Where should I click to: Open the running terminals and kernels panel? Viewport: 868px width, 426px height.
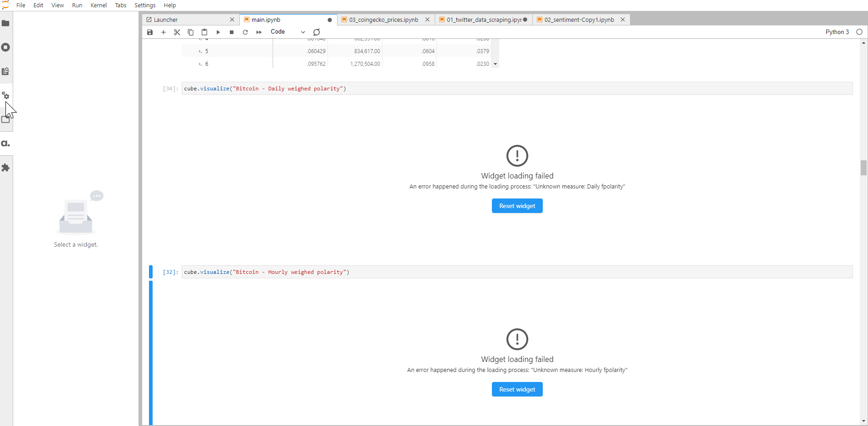click(x=6, y=47)
